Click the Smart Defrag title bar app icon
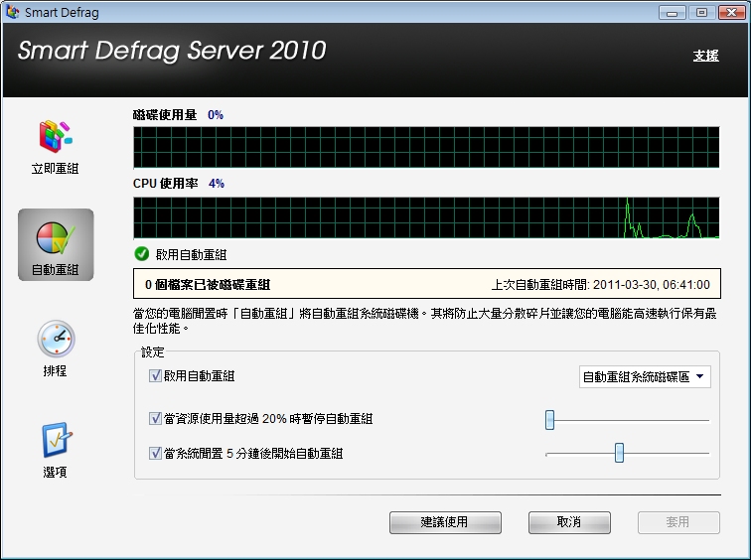The image size is (751, 560). (x=13, y=12)
